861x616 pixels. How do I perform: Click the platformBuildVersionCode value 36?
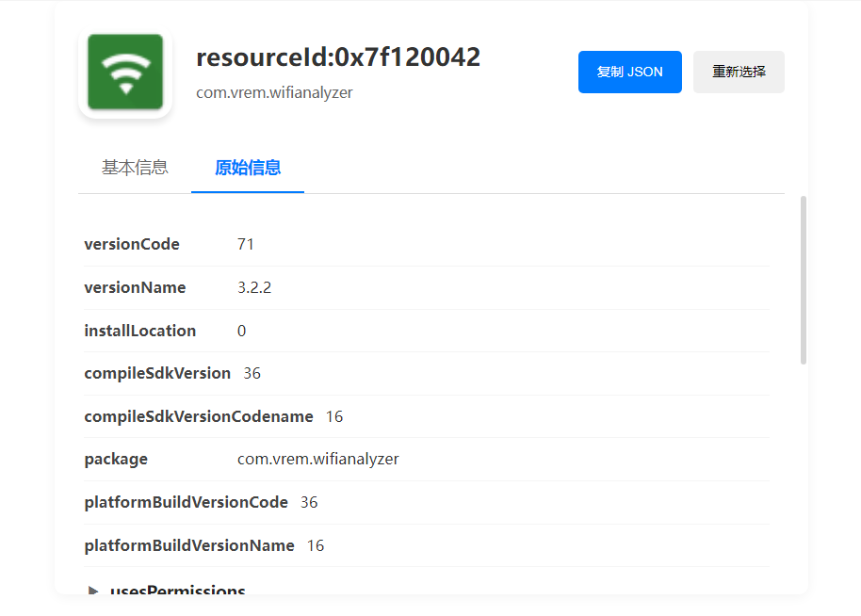click(x=309, y=502)
